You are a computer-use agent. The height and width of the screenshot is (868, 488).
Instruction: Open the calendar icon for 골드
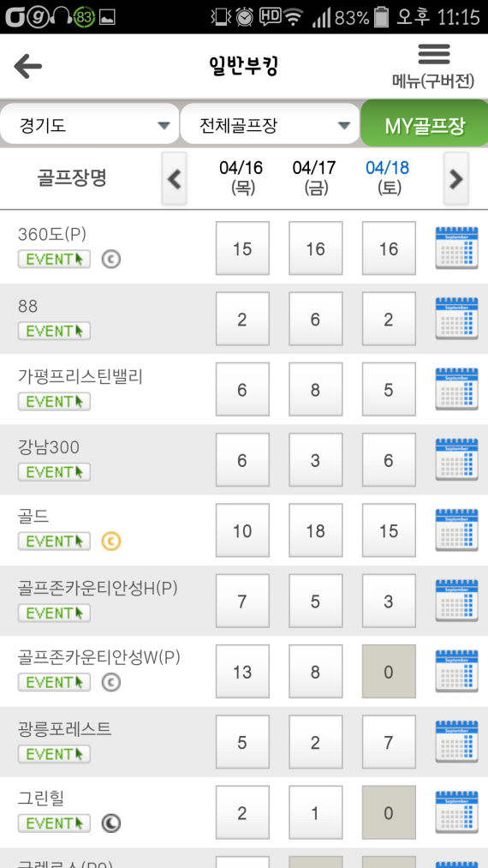click(x=456, y=530)
